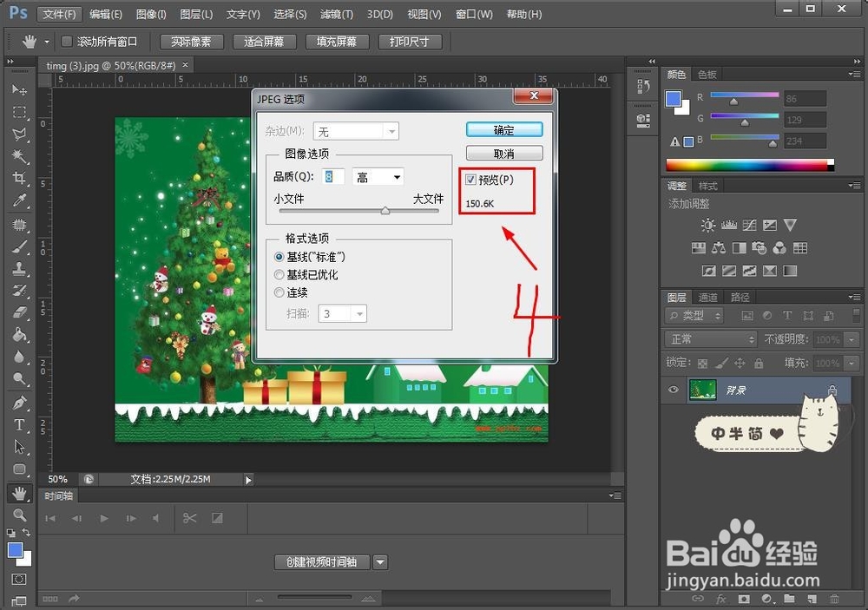Click Levels adjustment icon
The image size is (868, 610).
pyautogui.click(x=728, y=225)
